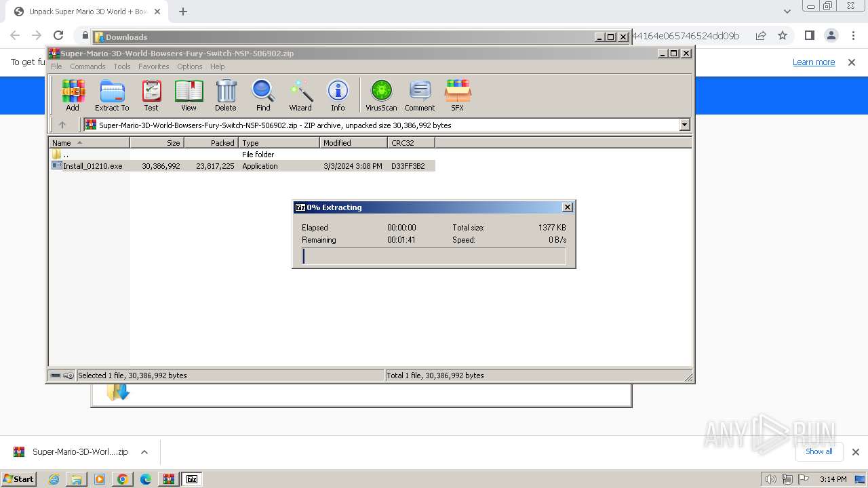This screenshot has height=488, width=868.
Task: Sort files by Name column
Action: point(89,143)
